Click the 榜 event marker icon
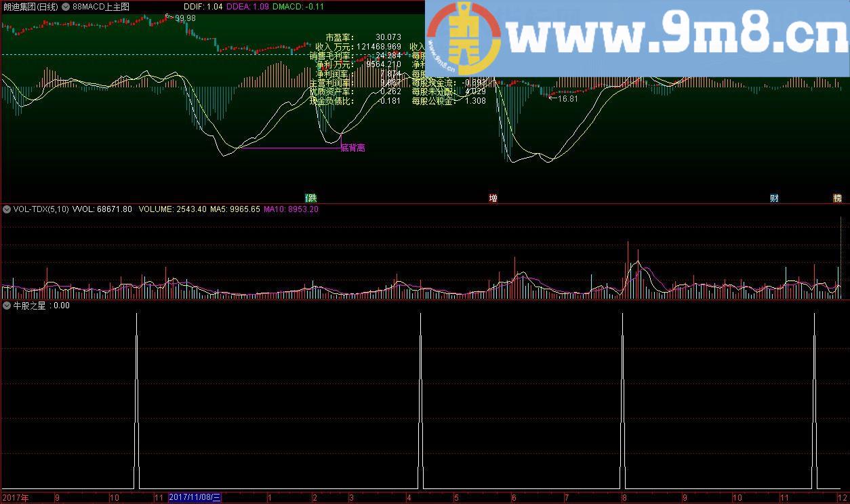The width and height of the screenshot is (850, 504). (x=838, y=198)
